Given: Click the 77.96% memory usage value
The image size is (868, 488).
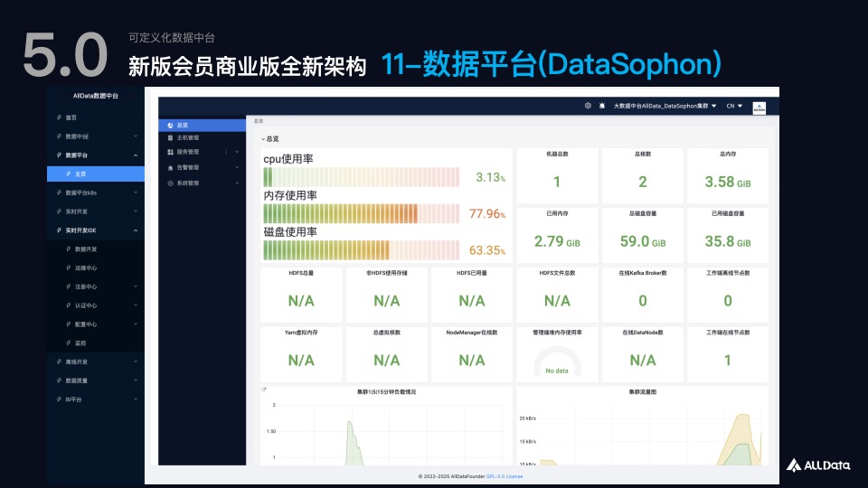Looking at the screenshot, I should (487, 213).
